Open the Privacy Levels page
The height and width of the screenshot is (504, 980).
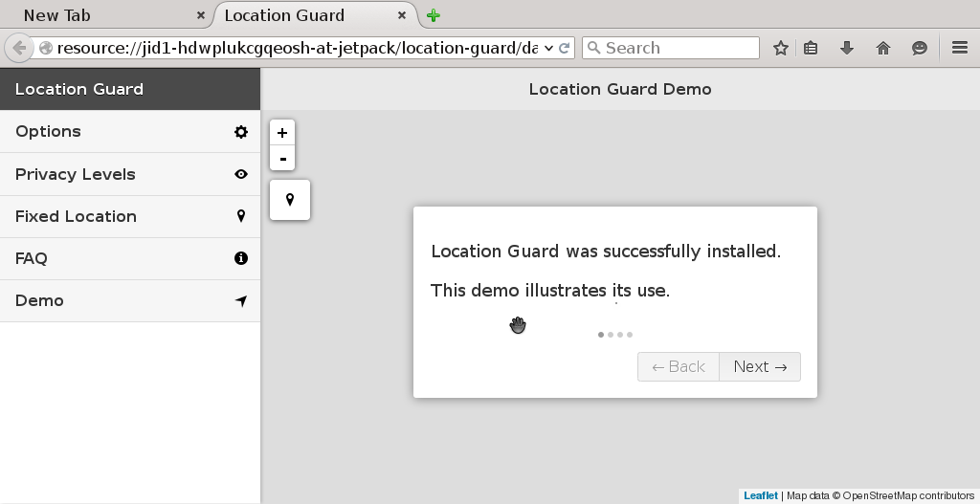130,174
